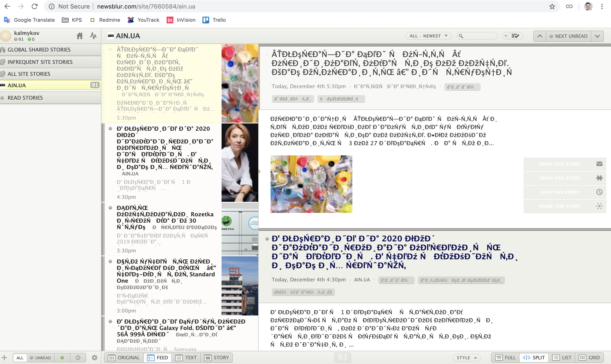Click the kalmykov username
The image size is (611, 364).
[x=27, y=33]
